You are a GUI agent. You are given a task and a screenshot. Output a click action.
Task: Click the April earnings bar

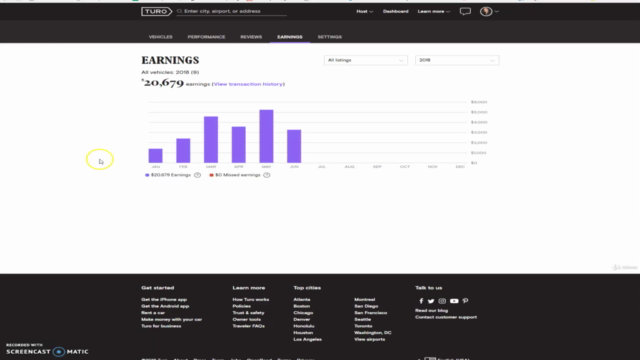[x=239, y=145]
